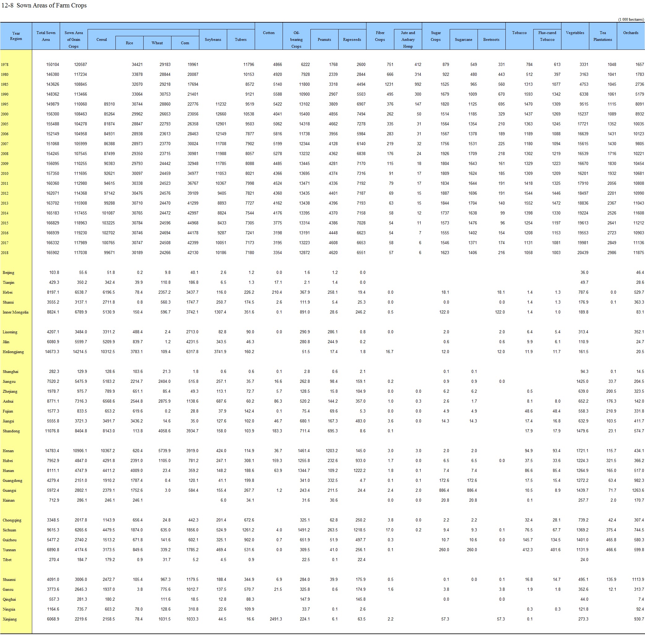Click the 'Oil-bearing Crops' header
This screenshot has width=645, height=644.
point(297,39)
